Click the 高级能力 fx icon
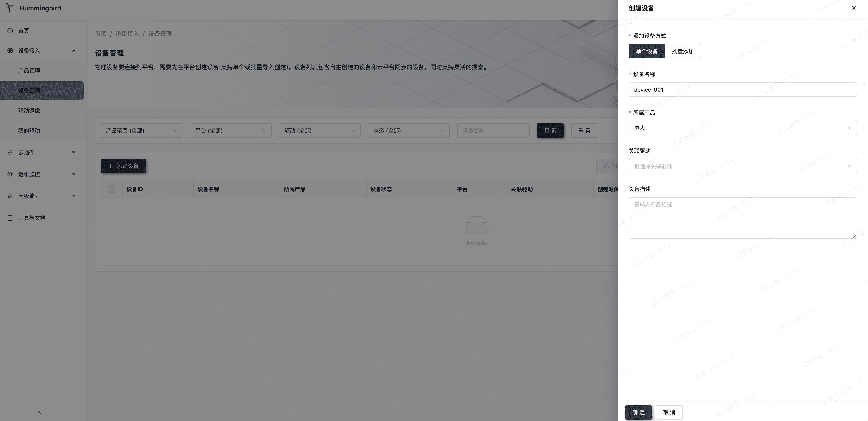 tap(10, 196)
